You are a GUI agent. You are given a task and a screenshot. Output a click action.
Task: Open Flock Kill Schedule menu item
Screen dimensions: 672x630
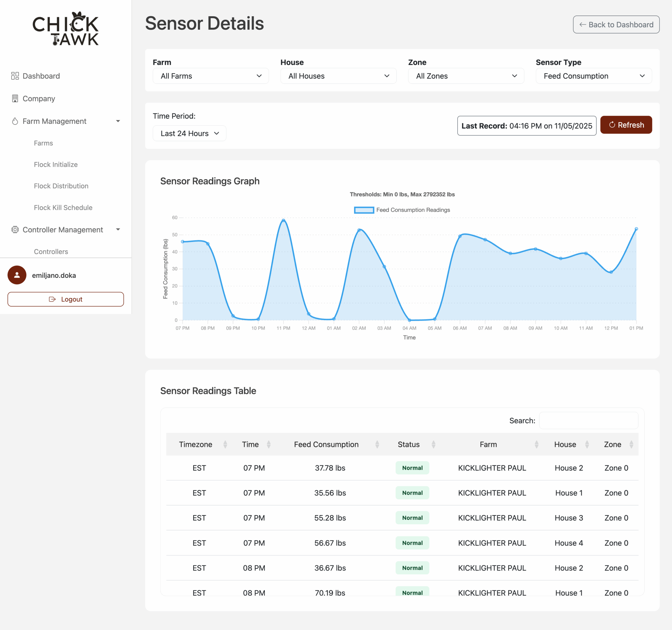[63, 207]
